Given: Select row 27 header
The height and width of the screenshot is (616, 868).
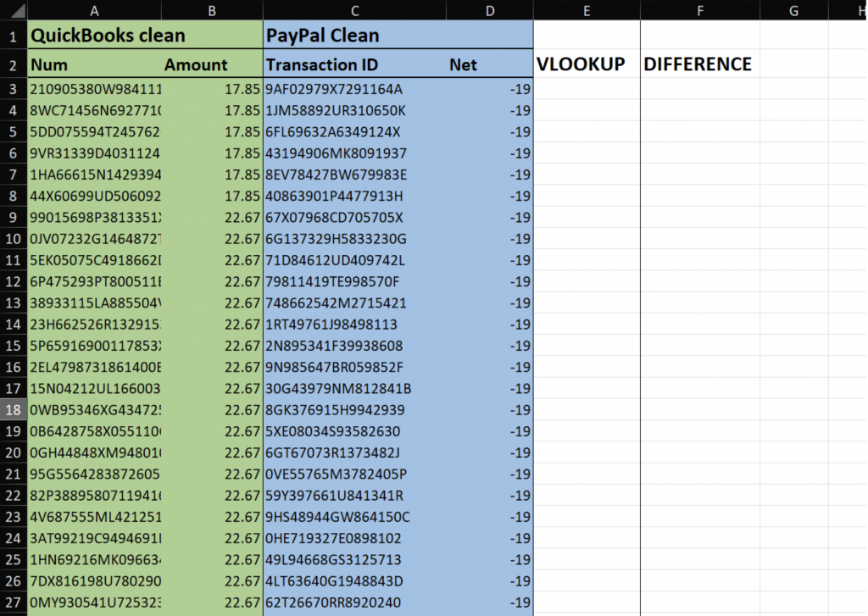Looking at the screenshot, I should tap(13, 602).
